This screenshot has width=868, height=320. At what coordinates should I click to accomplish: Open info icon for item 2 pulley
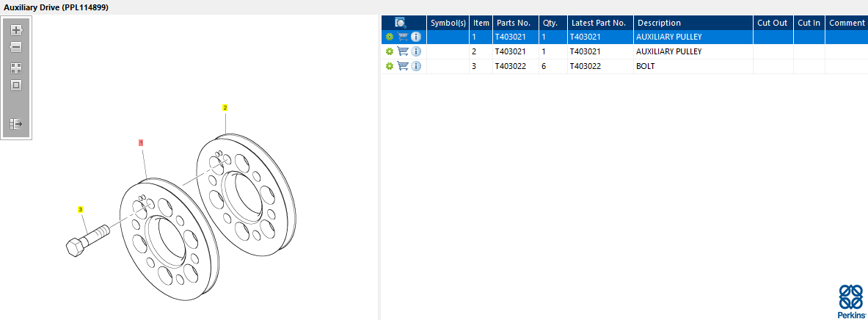(416, 51)
